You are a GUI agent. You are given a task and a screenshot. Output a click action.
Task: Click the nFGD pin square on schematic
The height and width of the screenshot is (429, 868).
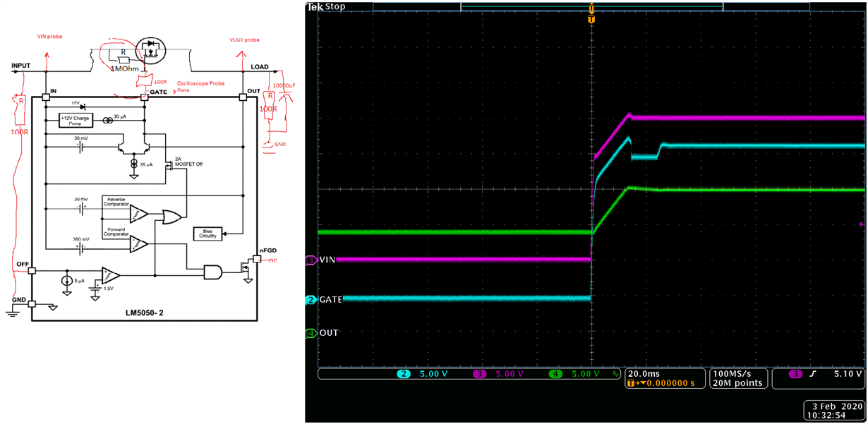tap(257, 260)
